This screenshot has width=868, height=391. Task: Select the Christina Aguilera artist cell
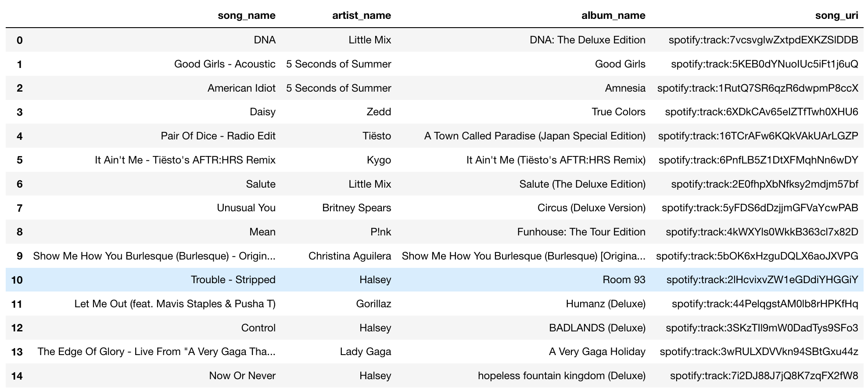[349, 256]
